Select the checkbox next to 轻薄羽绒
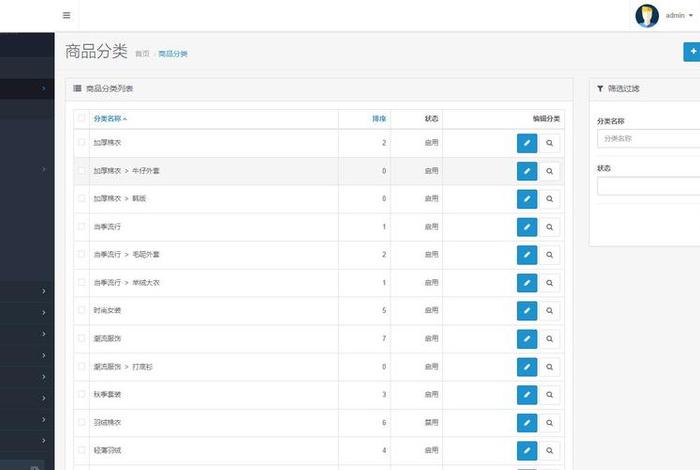The height and width of the screenshot is (470, 700). point(81,451)
